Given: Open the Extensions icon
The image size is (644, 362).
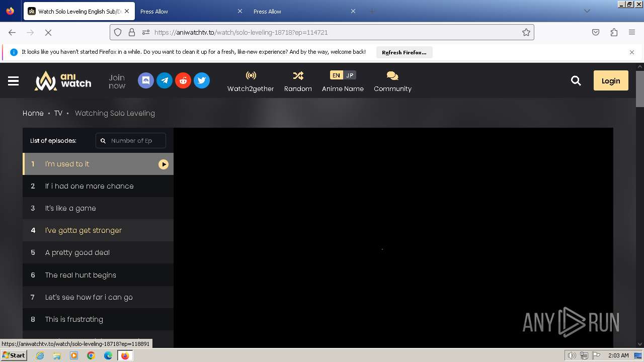Looking at the screenshot, I should point(614,32).
